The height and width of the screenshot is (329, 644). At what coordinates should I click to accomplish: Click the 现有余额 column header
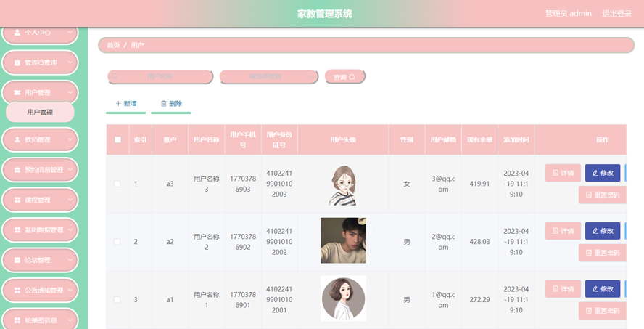point(479,140)
